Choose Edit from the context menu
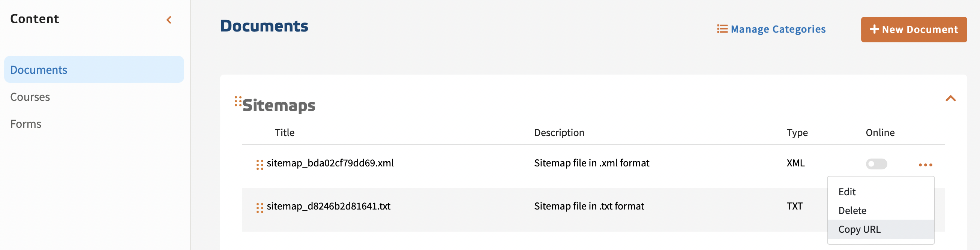This screenshot has height=250, width=980. click(847, 192)
